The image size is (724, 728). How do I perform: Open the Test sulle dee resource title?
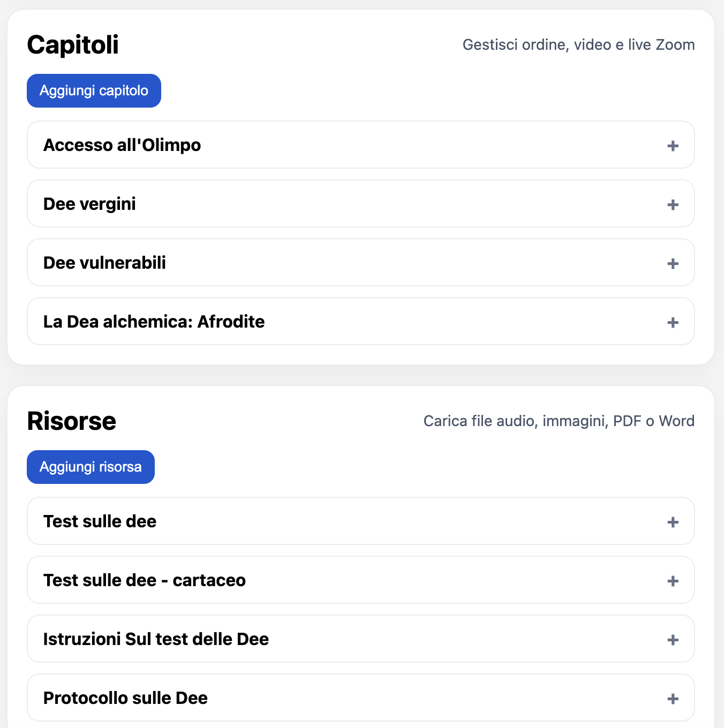100,521
